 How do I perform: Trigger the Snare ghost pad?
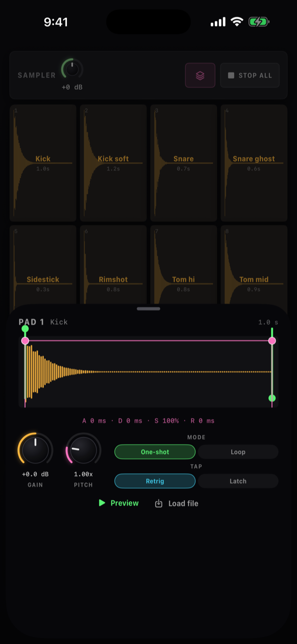[x=254, y=163]
